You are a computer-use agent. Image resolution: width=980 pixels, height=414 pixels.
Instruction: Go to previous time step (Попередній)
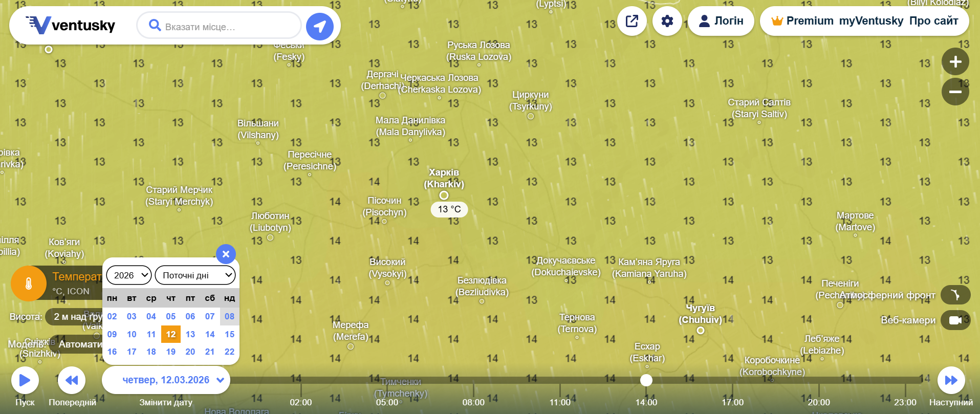pyautogui.click(x=72, y=380)
